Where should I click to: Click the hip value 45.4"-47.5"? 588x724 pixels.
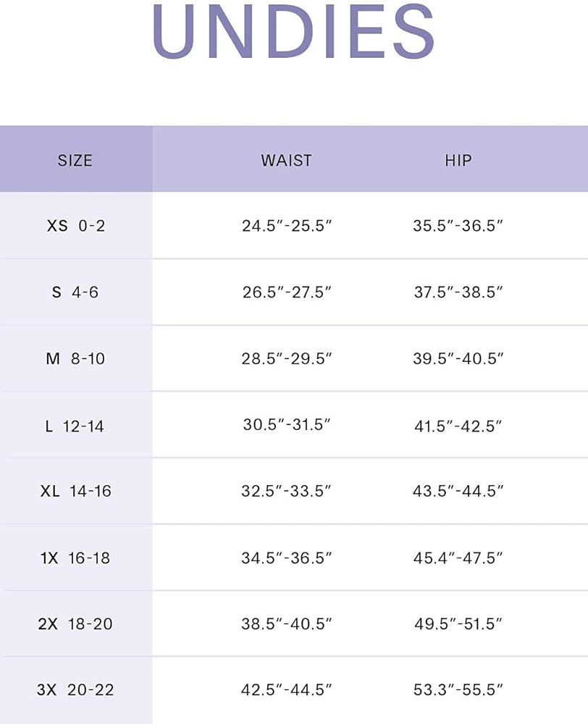click(458, 558)
